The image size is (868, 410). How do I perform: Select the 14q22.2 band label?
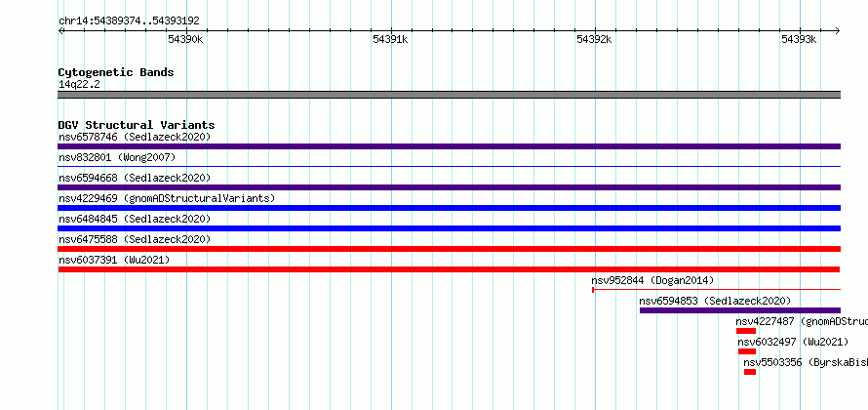point(79,85)
